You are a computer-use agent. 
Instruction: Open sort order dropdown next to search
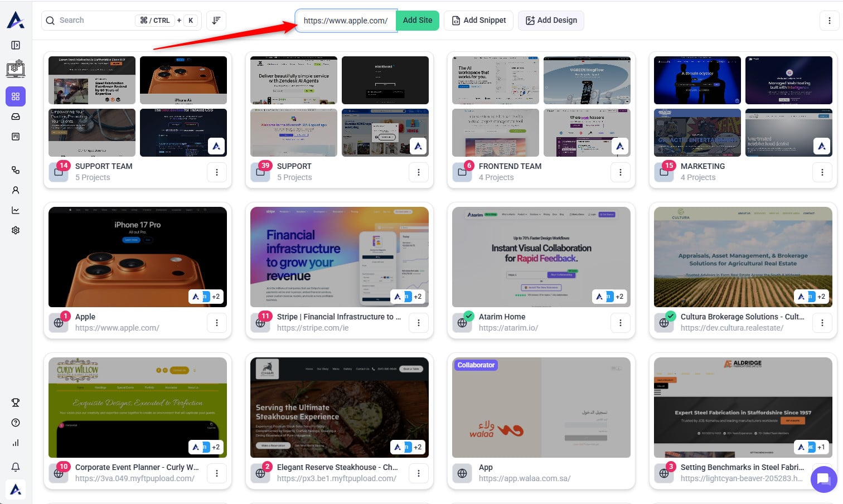(x=216, y=21)
